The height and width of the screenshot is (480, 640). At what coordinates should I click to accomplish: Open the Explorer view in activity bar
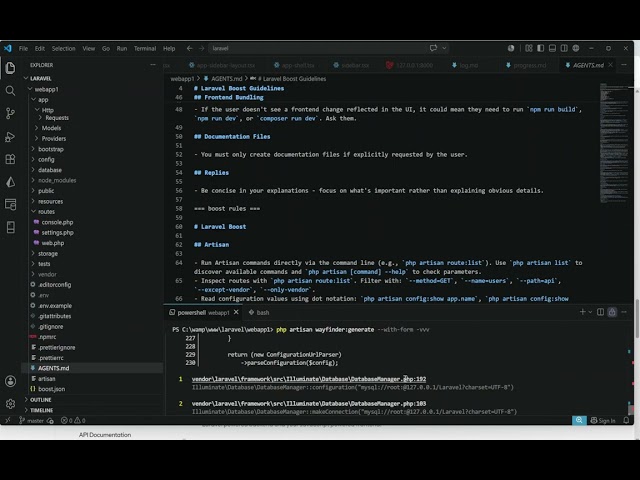pyautogui.click(x=10, y=68)
